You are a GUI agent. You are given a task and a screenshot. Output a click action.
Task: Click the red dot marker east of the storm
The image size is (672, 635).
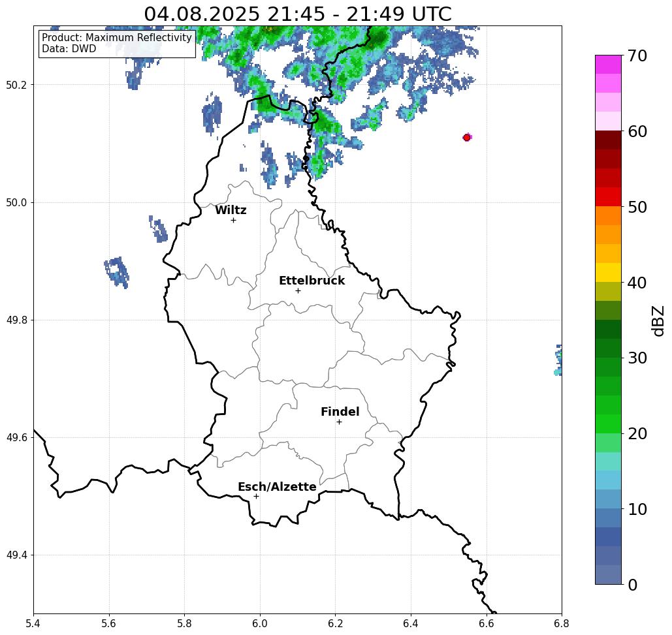click(467, 138)
